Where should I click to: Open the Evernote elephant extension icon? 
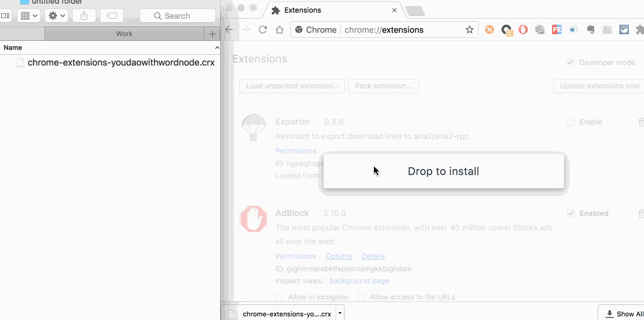pyautogui.click(x=590, y=29)
